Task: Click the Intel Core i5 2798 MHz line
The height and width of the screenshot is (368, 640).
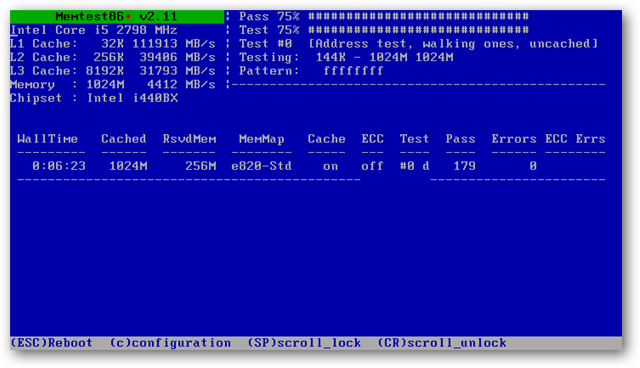Action: pos(94,30)
